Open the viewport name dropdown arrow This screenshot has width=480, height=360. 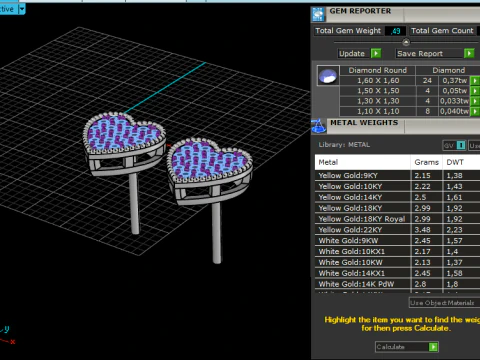click(x=22, y=9)
